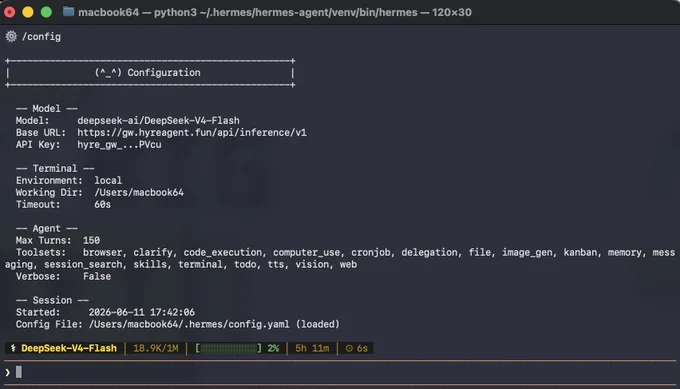The width and height of the screenshot is (680, 389).
Task: Click the context usage progress bar
Action: click(229, 348)
